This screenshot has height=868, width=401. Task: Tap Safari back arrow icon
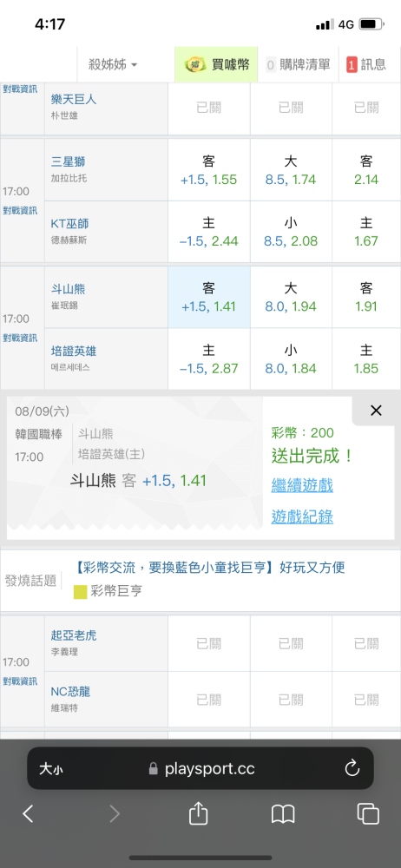[29, 814]
